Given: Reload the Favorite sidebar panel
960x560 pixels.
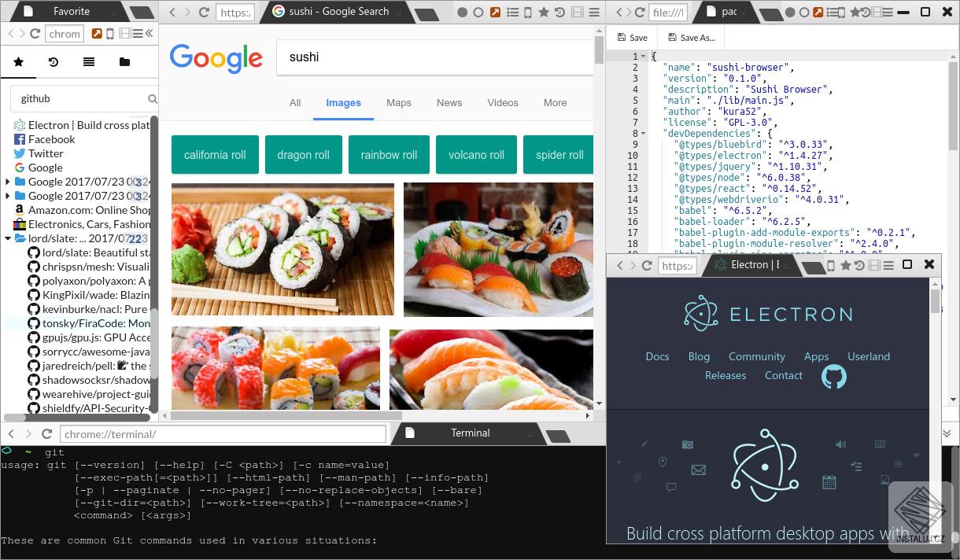Looking at the screenshot, I should tap(35, 34).
